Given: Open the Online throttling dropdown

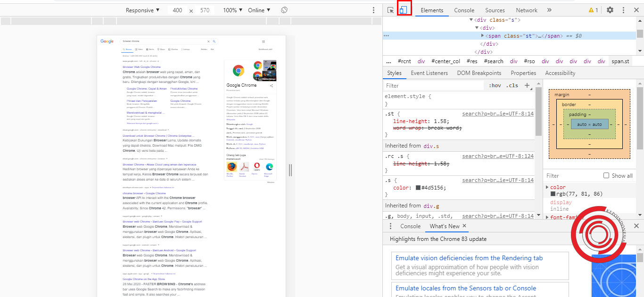Looking at the screenshot, I should point(259,10).
